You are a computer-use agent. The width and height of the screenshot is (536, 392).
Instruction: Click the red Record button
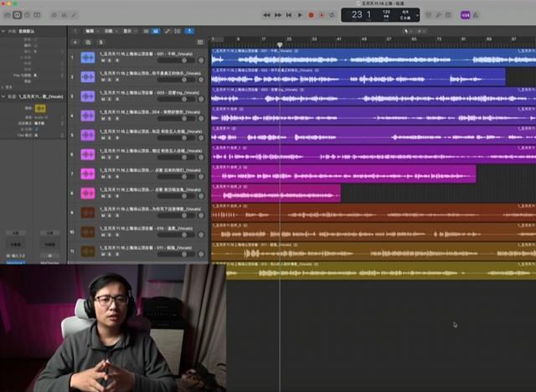click(x=311, y=15)
